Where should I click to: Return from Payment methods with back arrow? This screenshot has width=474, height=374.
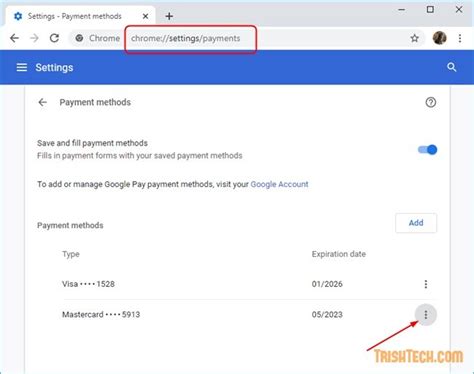coord(42,102)
